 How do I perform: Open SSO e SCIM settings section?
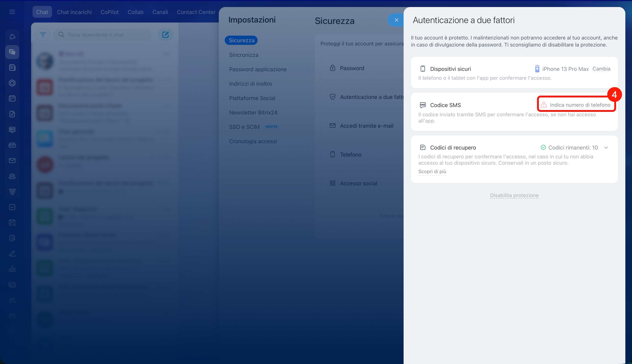pos(244,127)
